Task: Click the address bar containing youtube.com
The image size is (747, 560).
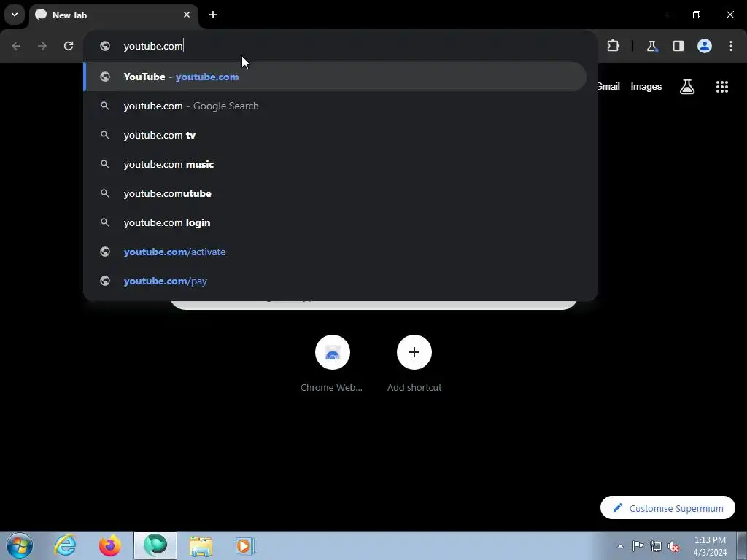Action: [340, 46]
